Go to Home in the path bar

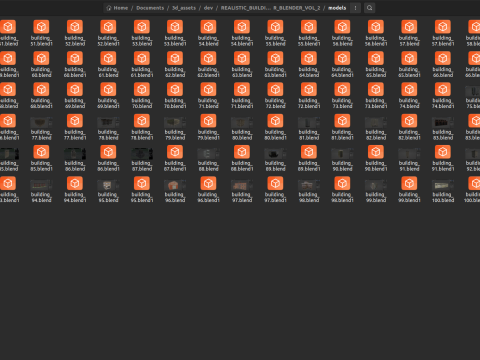click(x=118, y=8)
